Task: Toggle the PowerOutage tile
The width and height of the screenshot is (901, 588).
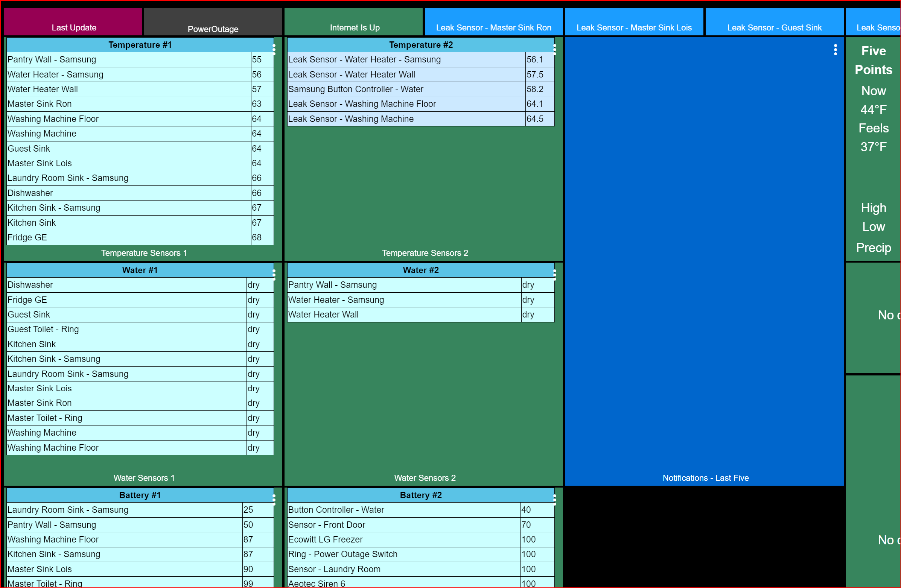Action: 213,21
